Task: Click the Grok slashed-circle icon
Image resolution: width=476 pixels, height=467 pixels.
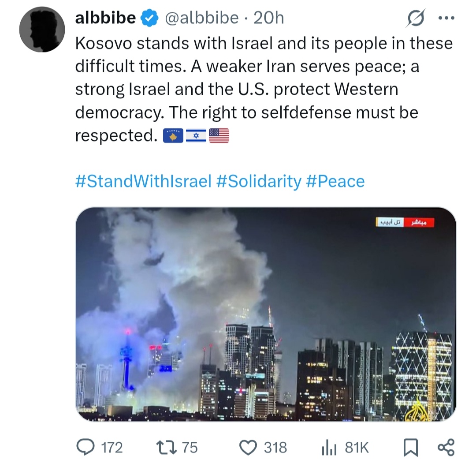Action: (415, 18)
